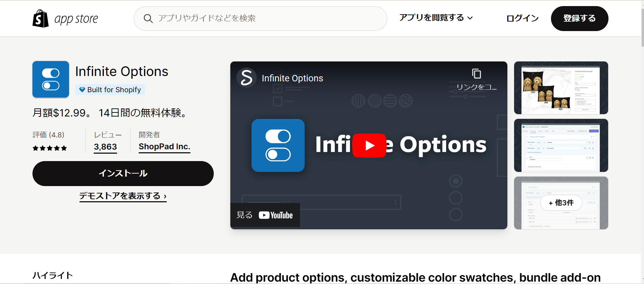Open the デモストアを表示する link
The height and width of the screenshot is (284, 644).
pyautogui.click(x=123, y=196)
